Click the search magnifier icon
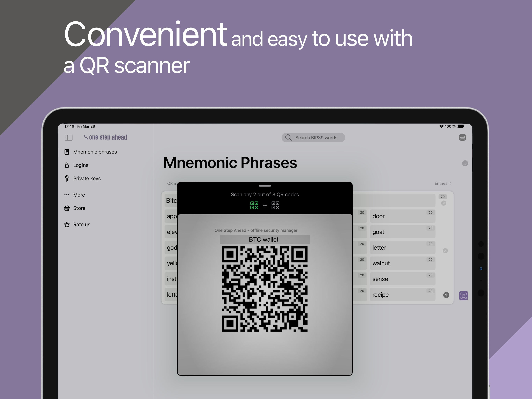Viewport: 532px width, 399px height. [288, 138]
